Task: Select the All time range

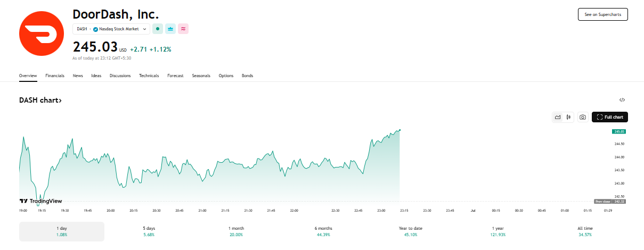Action: tap(584, 231)
